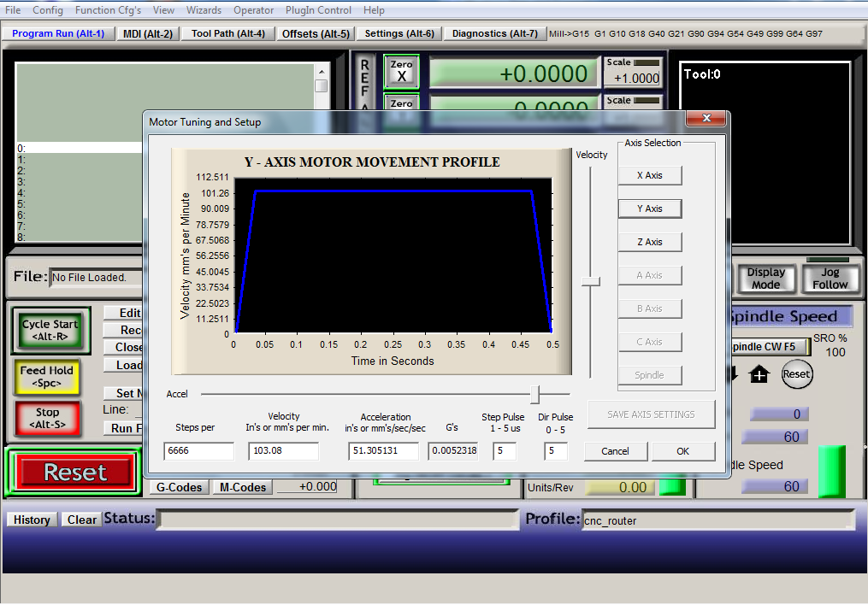Click the red Stop button
Image resolution: width=868 pixels, height=605 pixels.
(x=48, y=418)
